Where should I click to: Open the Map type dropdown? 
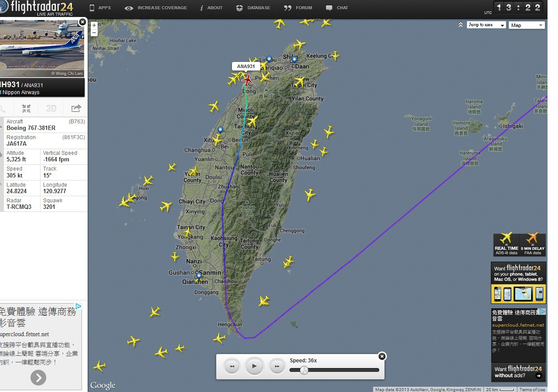coord(527,25)
